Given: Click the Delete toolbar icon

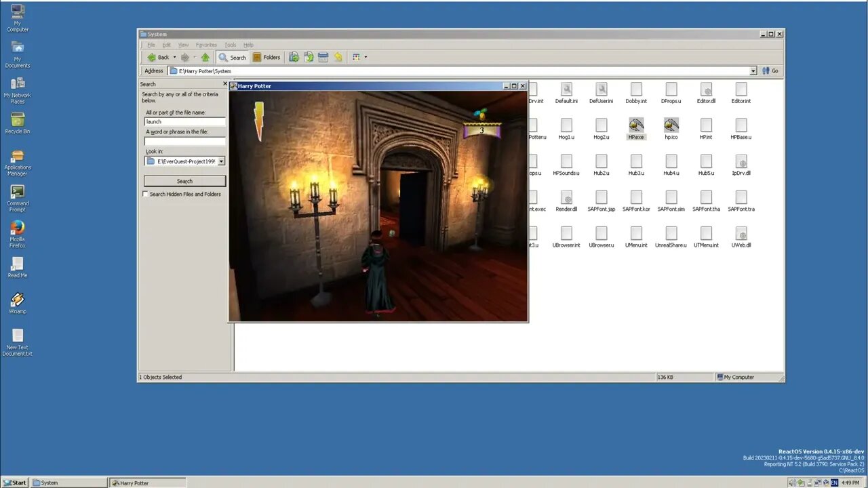Looking at the screenshot, I should tap(323, 58).
